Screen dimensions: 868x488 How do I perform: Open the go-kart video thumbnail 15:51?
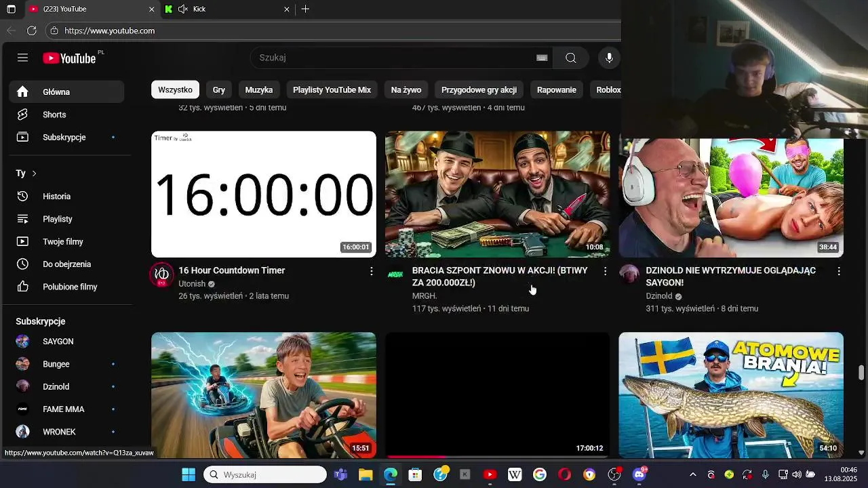pyautogui.click(x=264, y=395)
